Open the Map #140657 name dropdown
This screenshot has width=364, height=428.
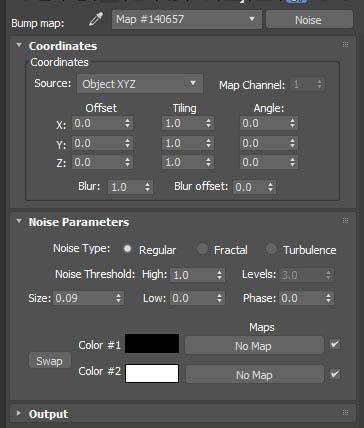[x=186, y=20]
